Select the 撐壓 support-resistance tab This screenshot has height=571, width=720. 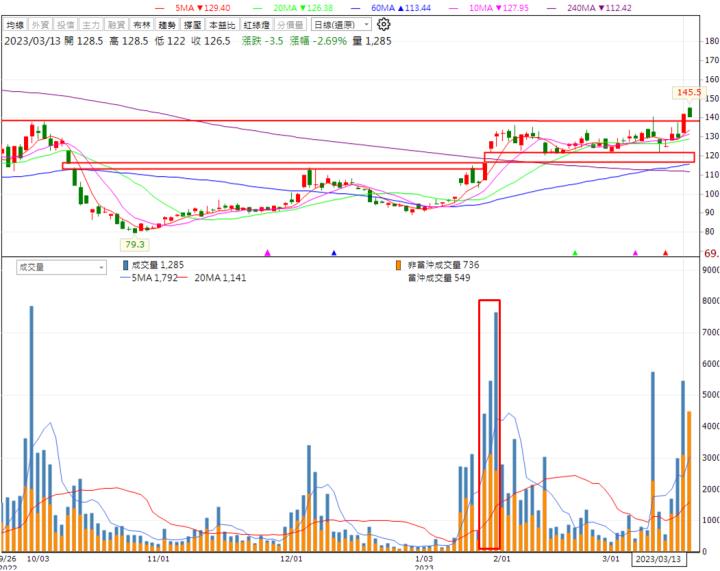[192, 23]
